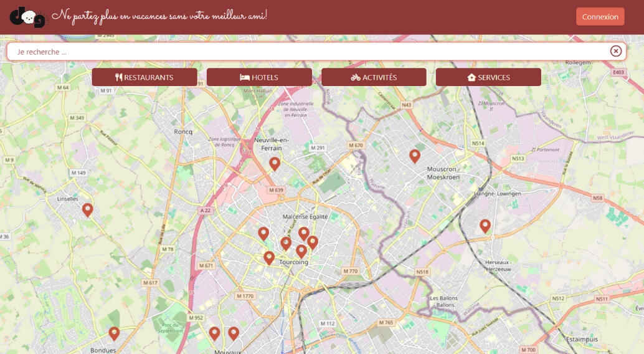Open the Services category filter
The width and height of the screenshot is (644, 354).
click(488, 77)
